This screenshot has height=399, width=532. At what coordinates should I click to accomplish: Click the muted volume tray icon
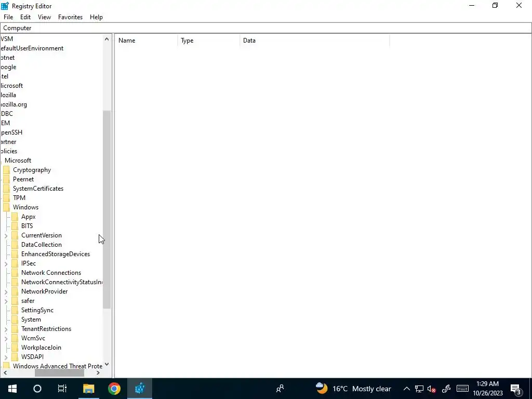pyautogui.click(x=432, y=389)
